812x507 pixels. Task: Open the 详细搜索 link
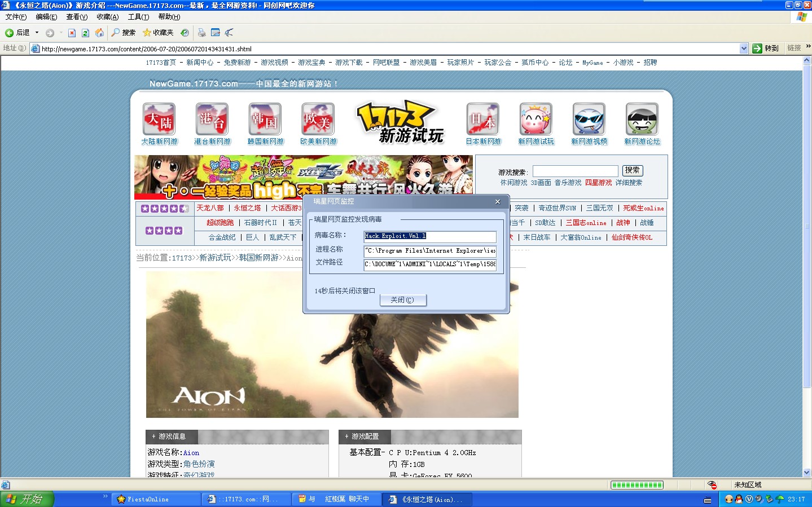point(629,183)
